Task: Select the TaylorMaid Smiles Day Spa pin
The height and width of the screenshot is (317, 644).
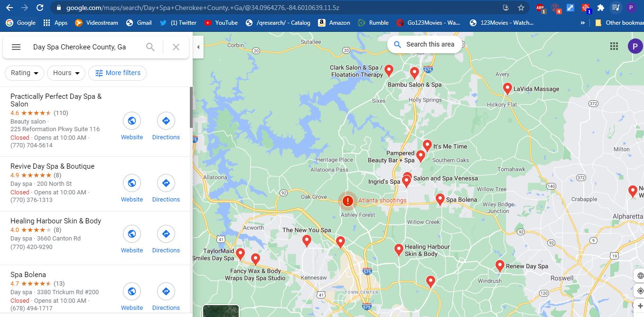Action: click(240, 254)
